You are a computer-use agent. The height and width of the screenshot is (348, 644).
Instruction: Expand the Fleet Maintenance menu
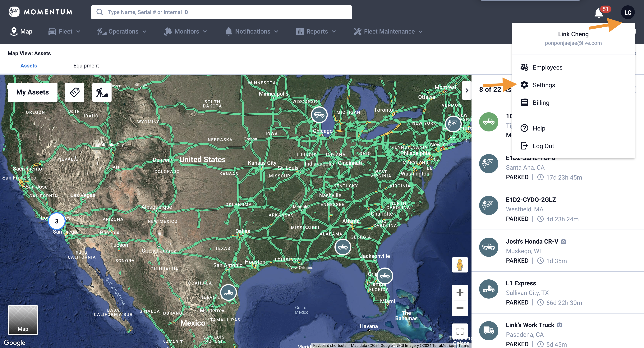click(x=388, y=31)
